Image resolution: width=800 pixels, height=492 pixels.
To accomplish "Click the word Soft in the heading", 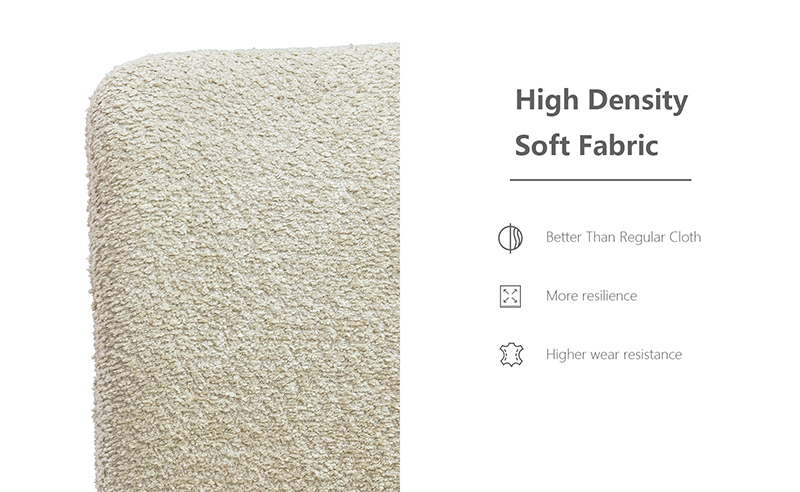I will coord(542,145).
